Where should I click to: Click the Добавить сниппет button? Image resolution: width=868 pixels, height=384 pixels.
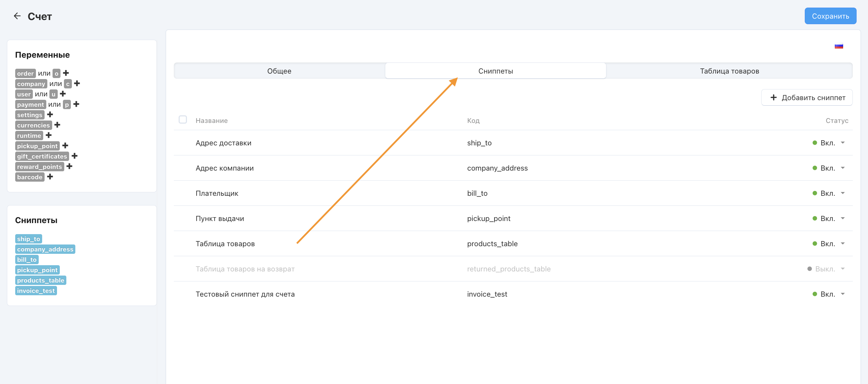[x=807, y=98]
